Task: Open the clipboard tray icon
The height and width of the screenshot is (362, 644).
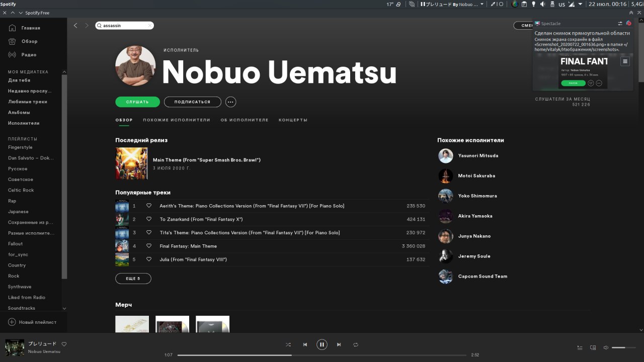Action: [x=524, y=4]
